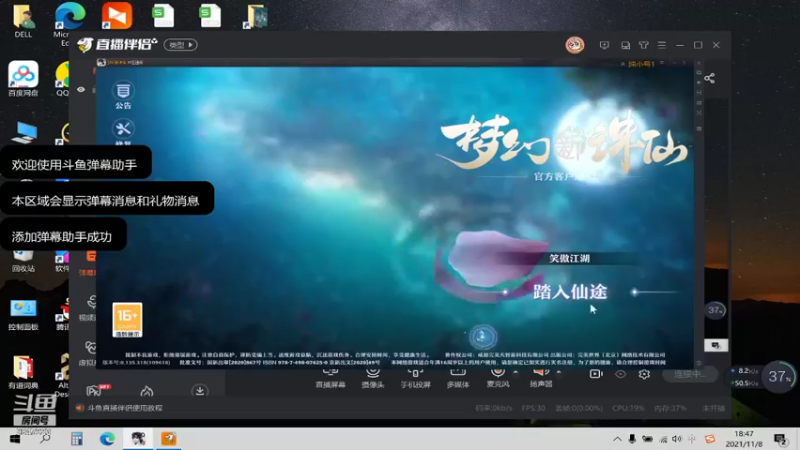Open Windows Start menu

click(x=14, y=439)
